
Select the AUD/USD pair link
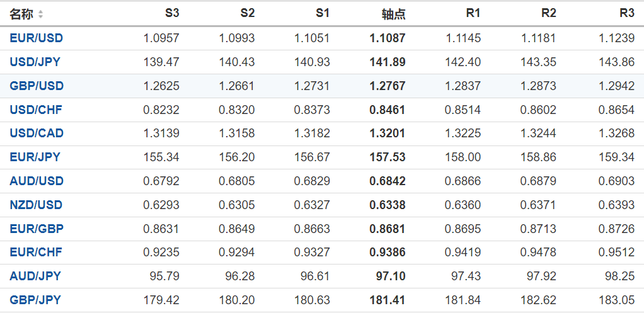37,181
